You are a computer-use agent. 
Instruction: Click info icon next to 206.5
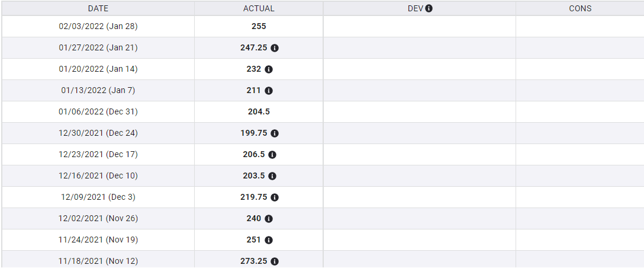272,155
